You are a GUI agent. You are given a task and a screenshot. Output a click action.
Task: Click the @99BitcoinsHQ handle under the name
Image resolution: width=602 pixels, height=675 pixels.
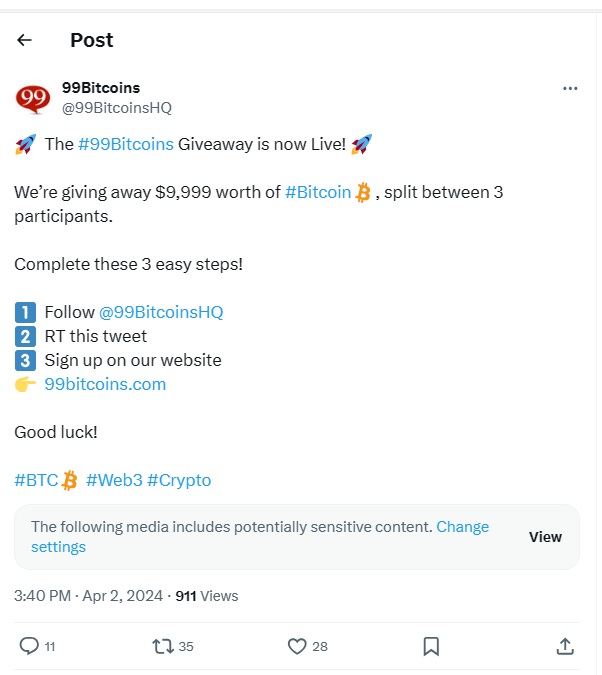[109, 108]
